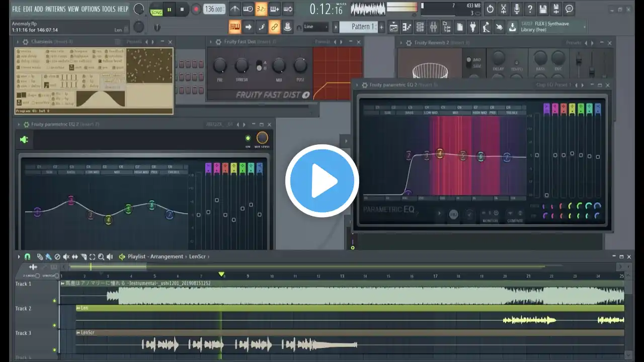Click the scissors audio editor icon

pos(503,9)
